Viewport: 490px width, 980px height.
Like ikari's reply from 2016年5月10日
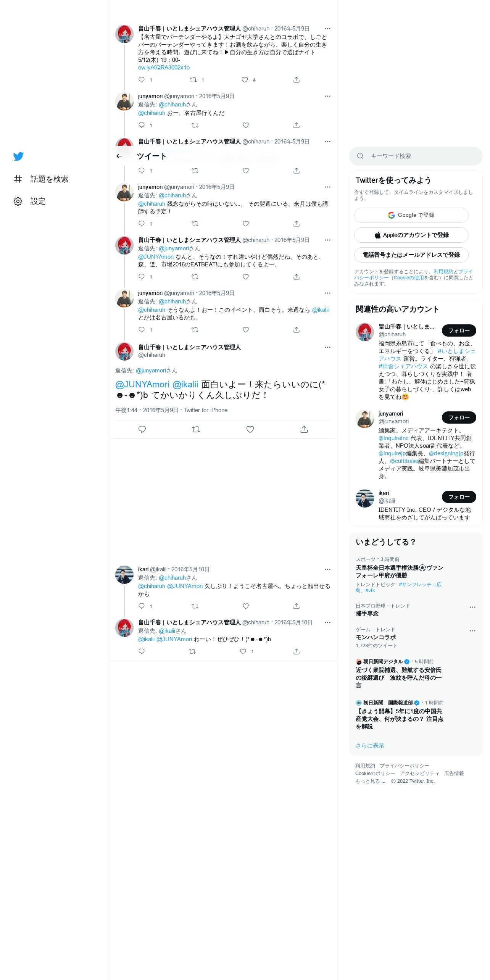(x=246, y=606)
